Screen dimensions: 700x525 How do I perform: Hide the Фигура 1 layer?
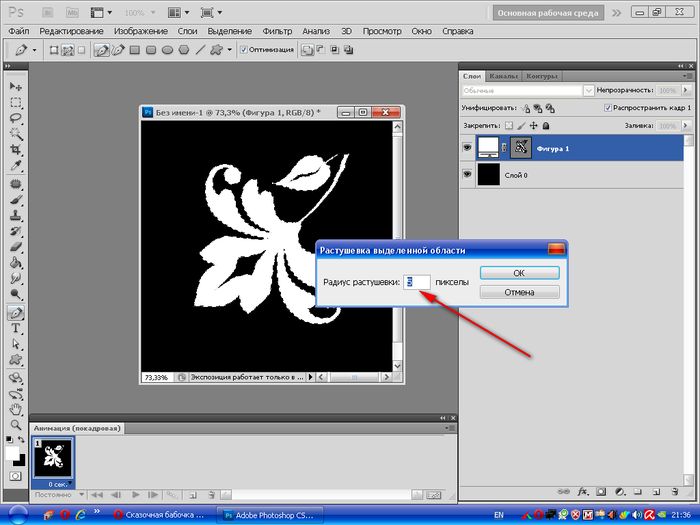pos(467,147)
